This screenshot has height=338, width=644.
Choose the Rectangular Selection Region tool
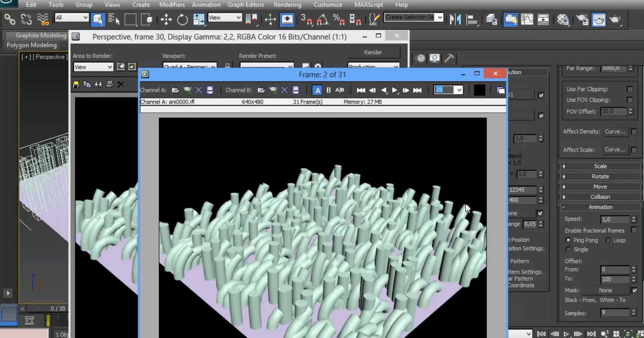tap(130, 19)
